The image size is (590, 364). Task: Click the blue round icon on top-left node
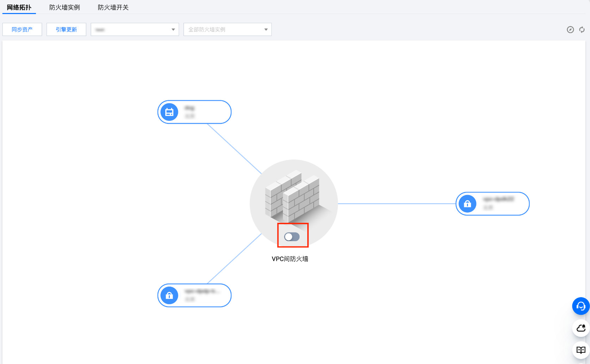point(169,112)
